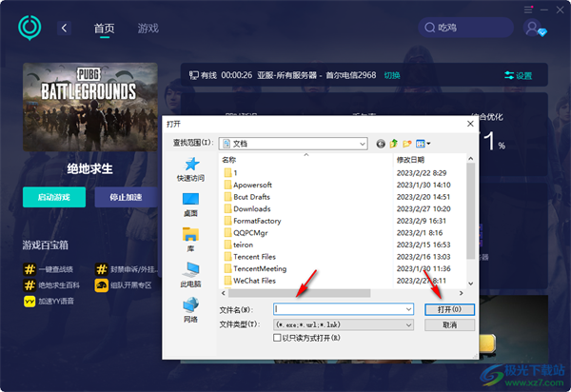The height and width of the screenshot is (392, 571).
Task: Select 桌面 in dialog sidebar
Action: (x=190, y=205)
